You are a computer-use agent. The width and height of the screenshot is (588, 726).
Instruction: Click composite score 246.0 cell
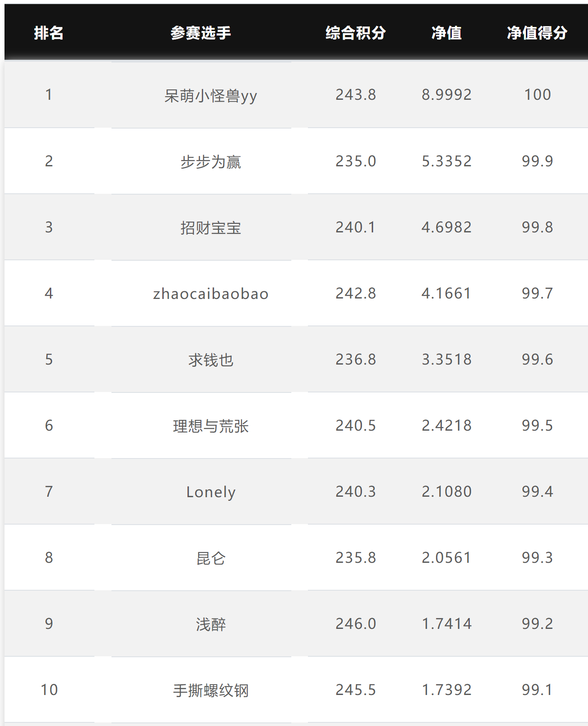[x=355, y=624]
